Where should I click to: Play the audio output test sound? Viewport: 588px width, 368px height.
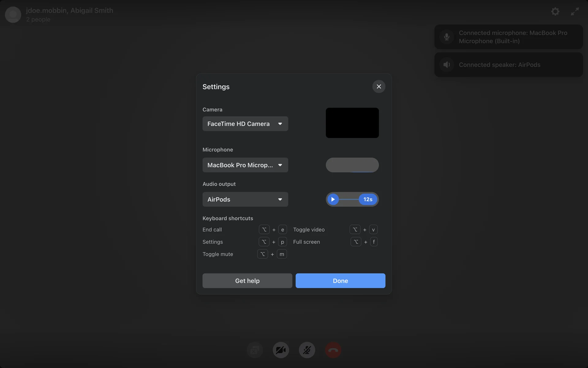coord(333,199)
